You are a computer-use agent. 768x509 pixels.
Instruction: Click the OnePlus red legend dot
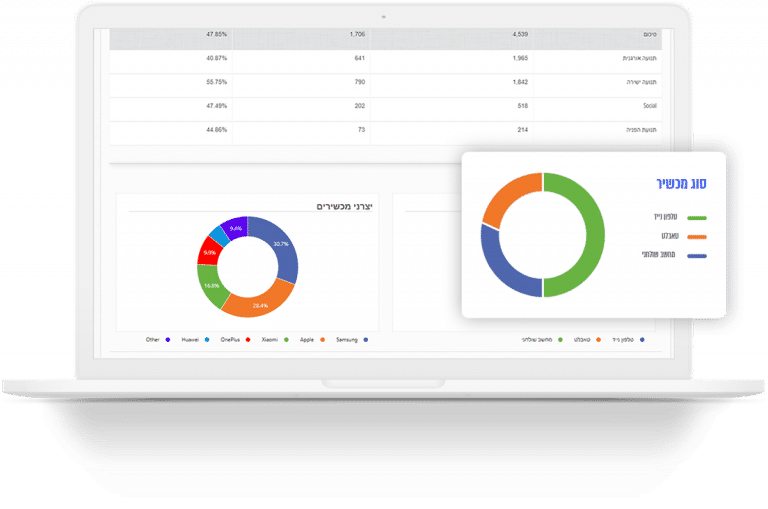coord(248,339)
